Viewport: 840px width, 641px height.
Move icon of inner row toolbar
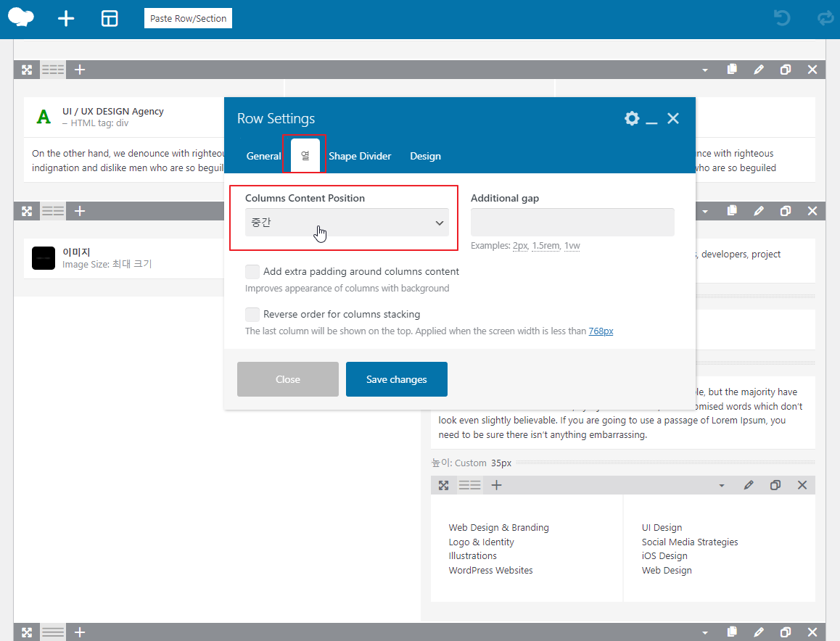(443, 485)
